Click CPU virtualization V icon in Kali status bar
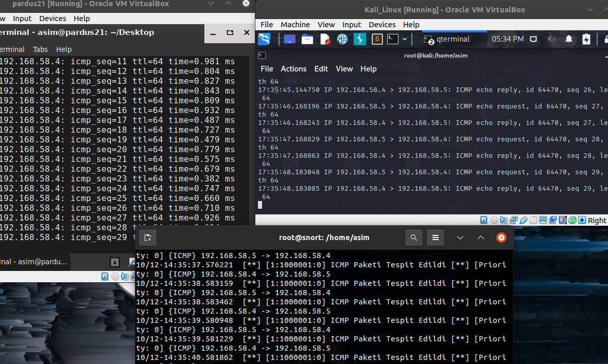 pos(562,220)
